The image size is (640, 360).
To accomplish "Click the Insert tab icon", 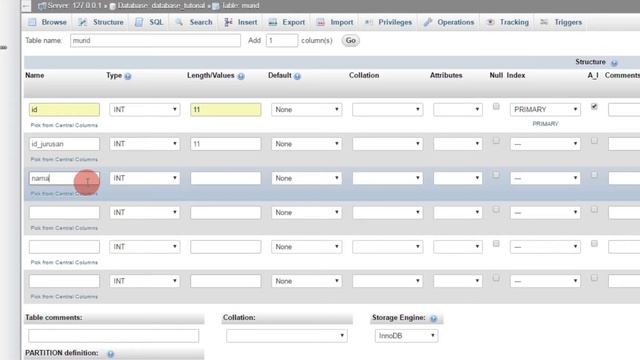I will point(228,22).
